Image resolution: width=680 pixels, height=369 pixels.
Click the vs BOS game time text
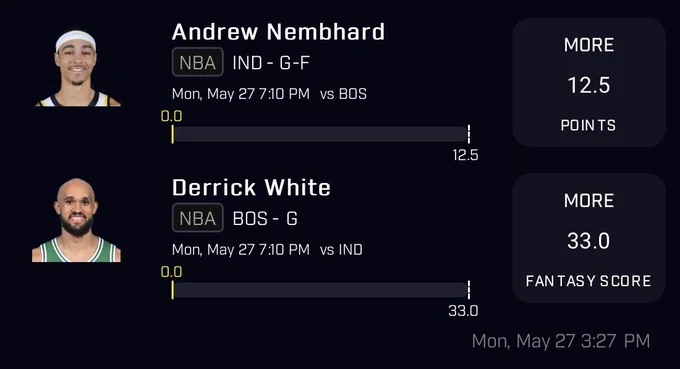coord(269,94)
